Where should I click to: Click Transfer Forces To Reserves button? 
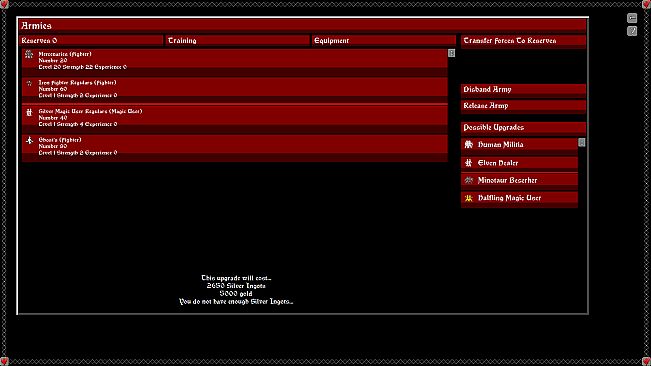pos(523,41)
